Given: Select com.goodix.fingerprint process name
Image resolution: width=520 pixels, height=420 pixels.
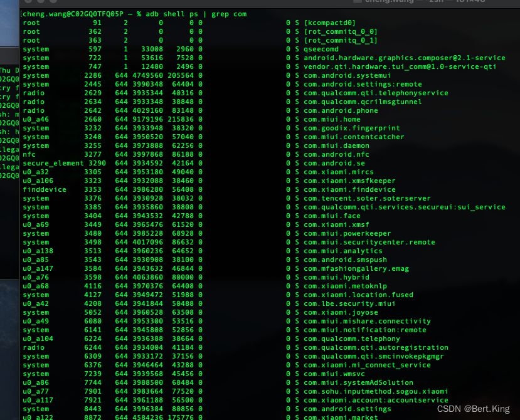Looking at the screenshot, I should coord(352,129).
